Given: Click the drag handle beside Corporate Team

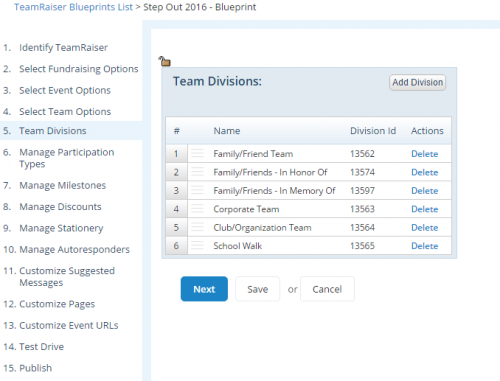Looking at the screenshot, I should coord(197,209).
